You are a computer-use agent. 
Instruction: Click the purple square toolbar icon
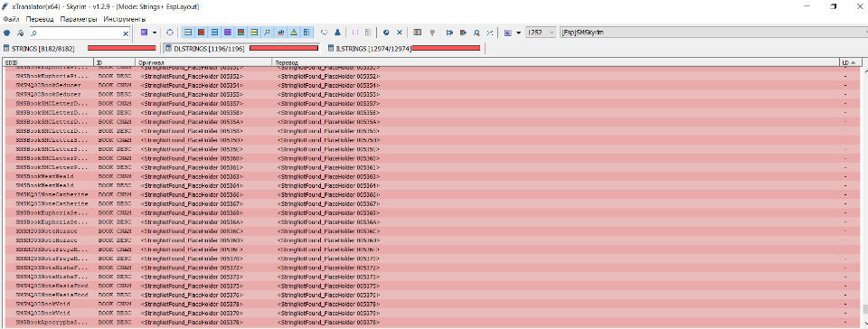click(145, 33)
